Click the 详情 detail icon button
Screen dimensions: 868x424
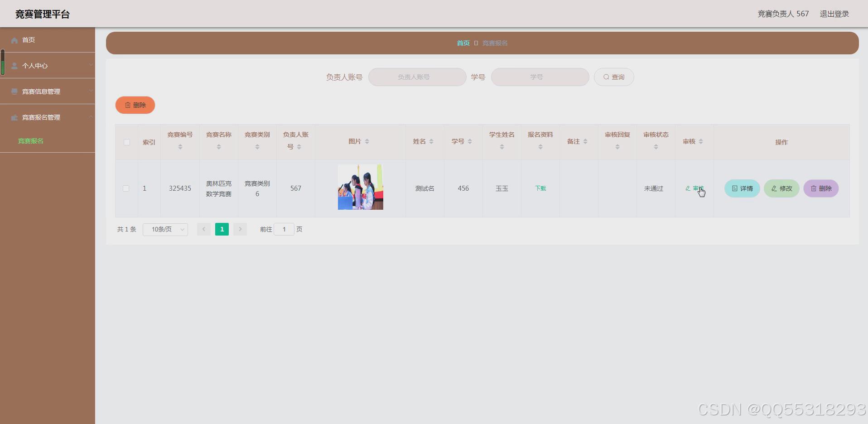[x=734, y=188]
